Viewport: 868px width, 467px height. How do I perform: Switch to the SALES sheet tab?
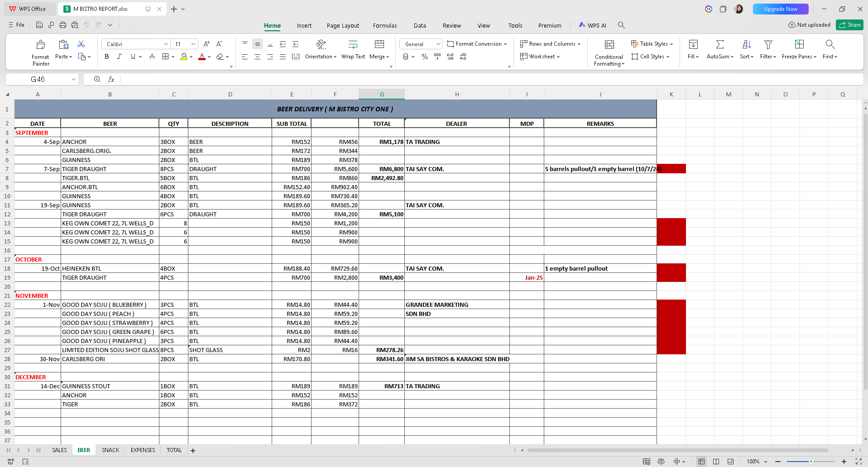pos(59,450)
